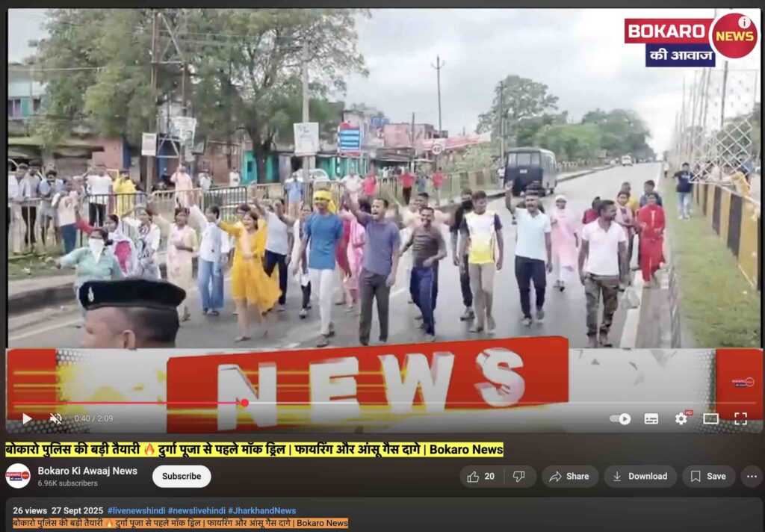
Task: Unmute the video with the speaker icon
Action: [x=55, y=419]
